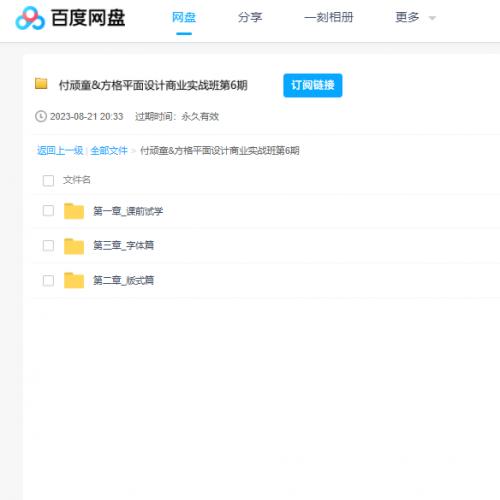Open the folder name 第二章_版式篇
Image resolution: width=500 pixels, height=500 pixels.
coord(123,280)
